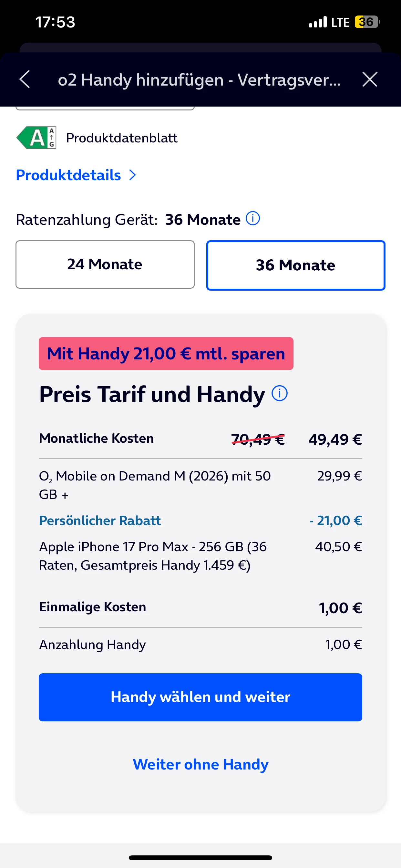Screen dimensions: 401x868
Task: Continue via Weiter ohne Handy link
Action: 200,765
